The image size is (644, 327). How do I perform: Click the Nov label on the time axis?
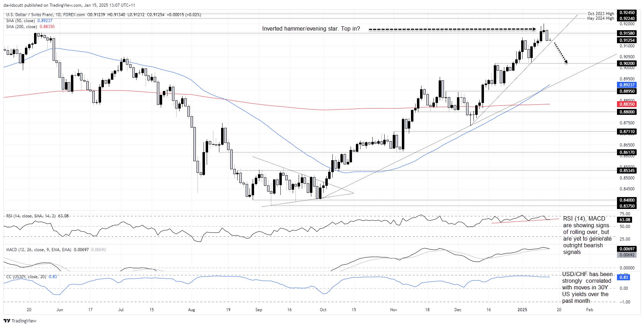[x=393, y=310]
